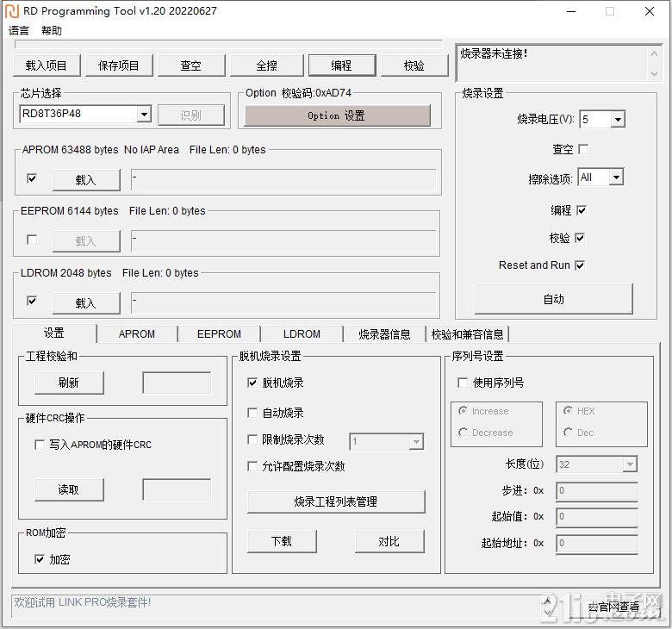Switch to the EEPROM tab

point(220,334)
